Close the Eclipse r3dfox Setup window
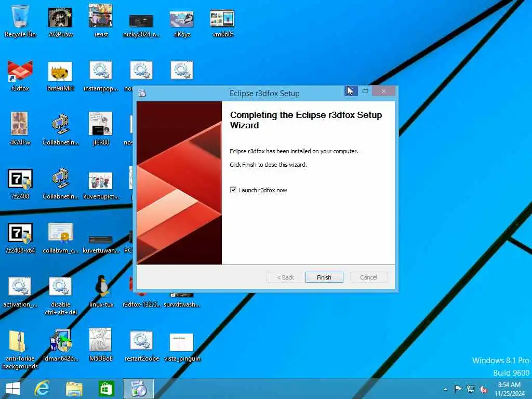The image size is (532, 399). coord(384,91)
